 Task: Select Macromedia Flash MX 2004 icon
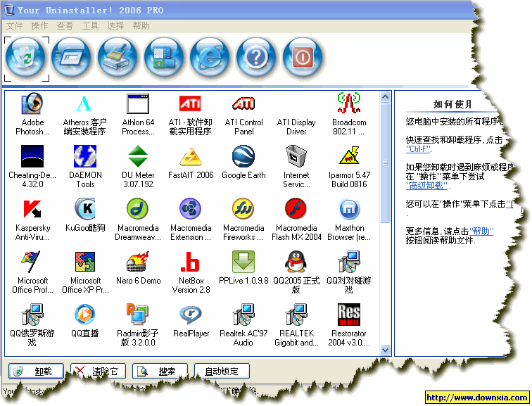pos(296,209)
